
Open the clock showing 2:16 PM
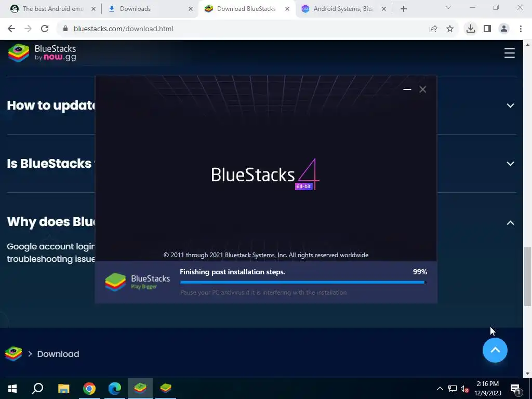[487, 389]
